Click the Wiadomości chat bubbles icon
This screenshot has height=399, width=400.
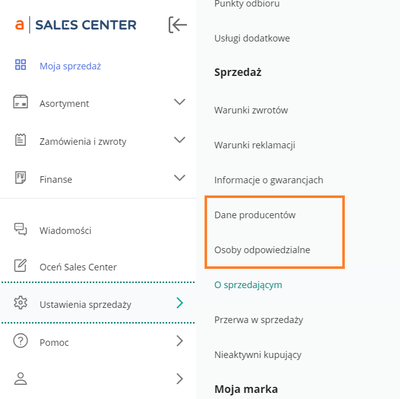point(20,229)
